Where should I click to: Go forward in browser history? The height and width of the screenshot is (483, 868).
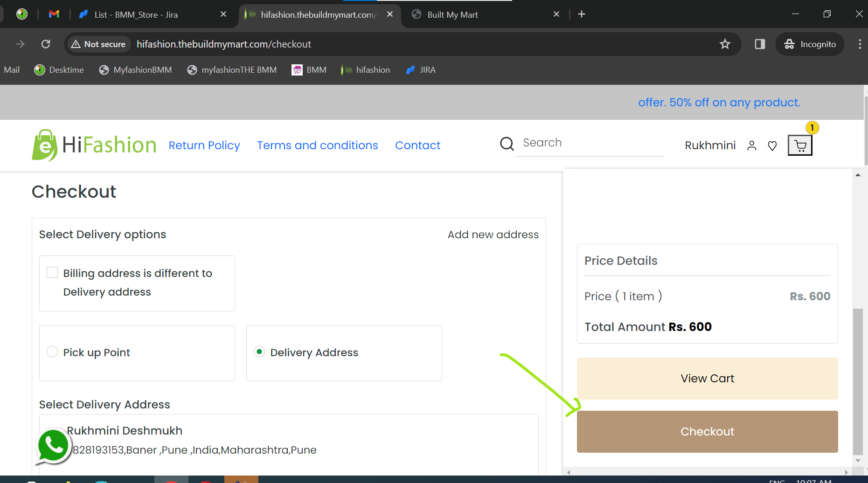pos(21,44)
